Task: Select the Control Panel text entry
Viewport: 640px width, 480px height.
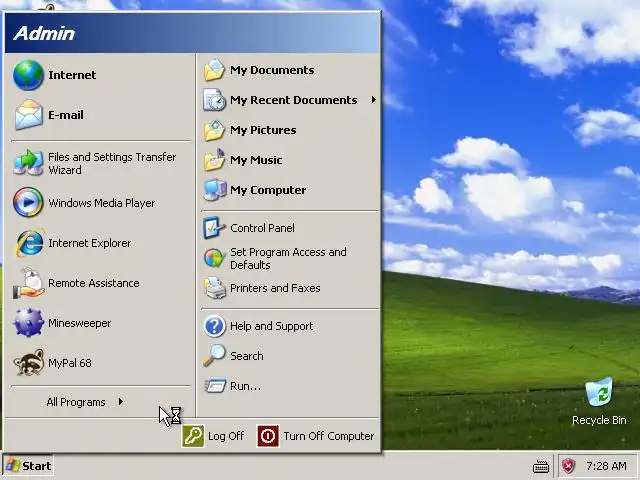Action: (x=262, y=228)
